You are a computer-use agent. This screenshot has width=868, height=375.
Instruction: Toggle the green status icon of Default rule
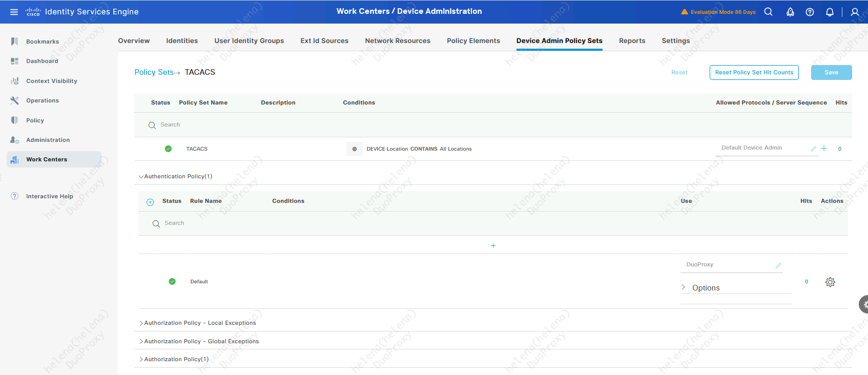point(172,281)
